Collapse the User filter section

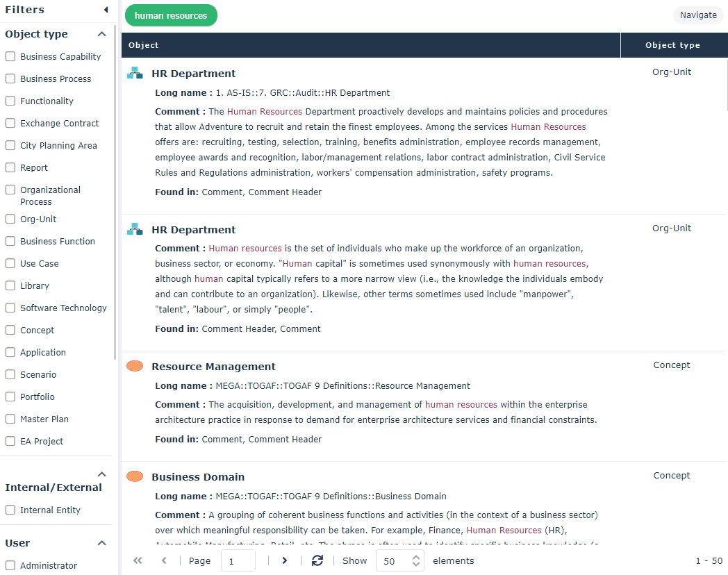pyautogui.click(x=101, y=543)
